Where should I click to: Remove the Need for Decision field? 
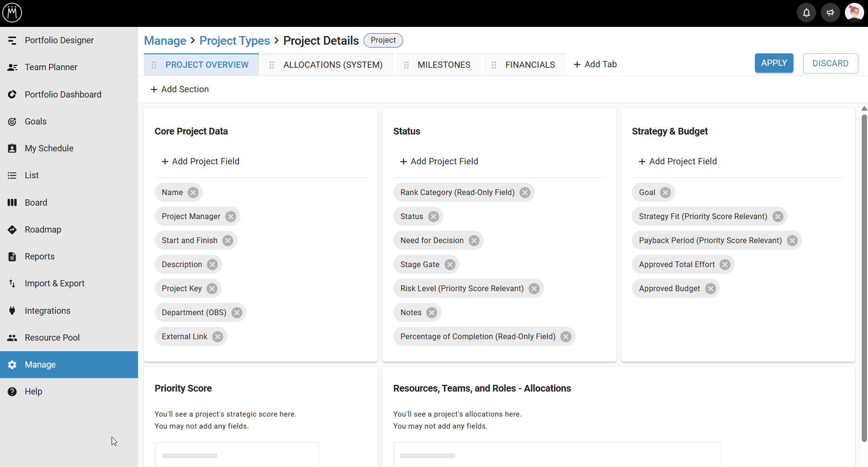pyautogui.click(x=474, y=241)
